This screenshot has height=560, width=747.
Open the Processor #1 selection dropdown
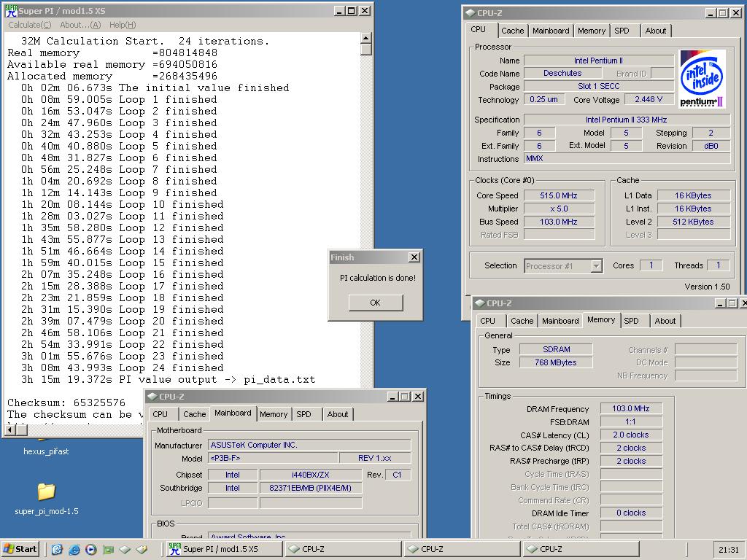click(x=597, y=265)
